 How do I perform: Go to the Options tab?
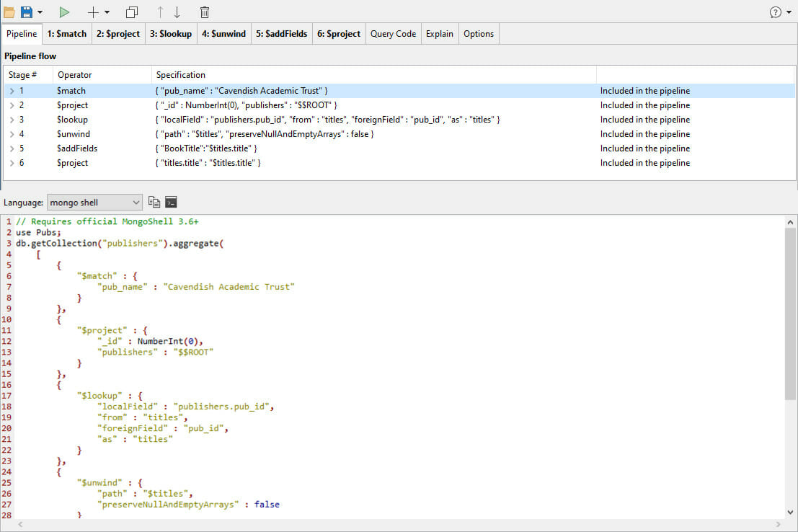479,34
